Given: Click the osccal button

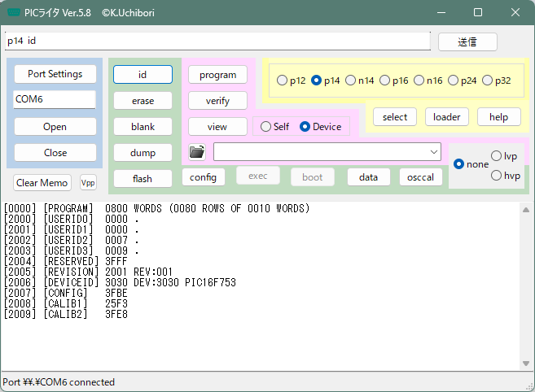Looking at the screenshot, I should (420, 176).
